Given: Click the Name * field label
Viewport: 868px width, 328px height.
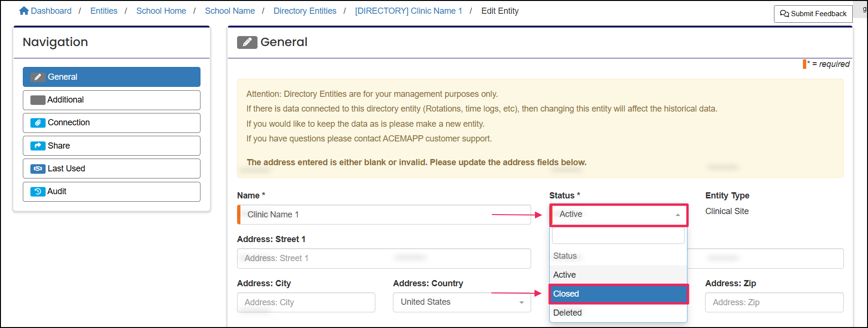Looking at the screenshot, I should click(251, 196).
